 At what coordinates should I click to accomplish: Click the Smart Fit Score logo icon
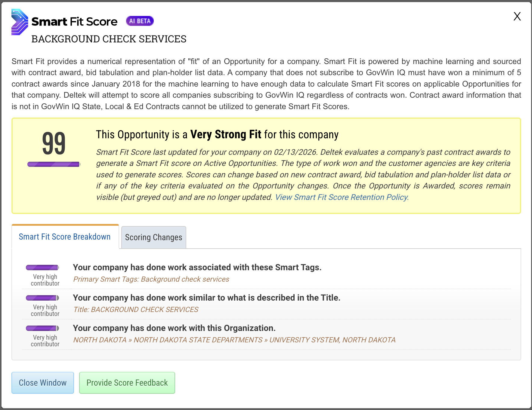pos(19,22)
